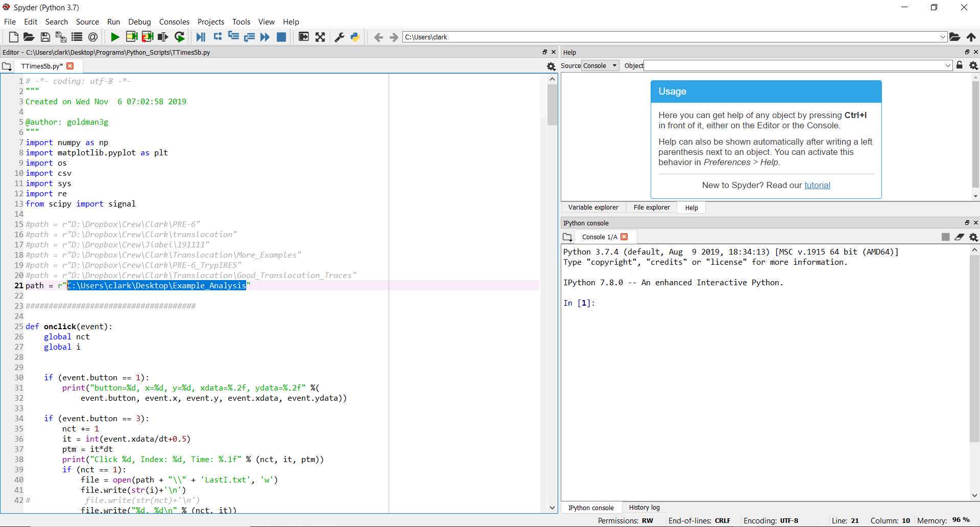The image size is (980, 527).
Task: Click the console scroll down arrow
Action: tap(974, 495)
